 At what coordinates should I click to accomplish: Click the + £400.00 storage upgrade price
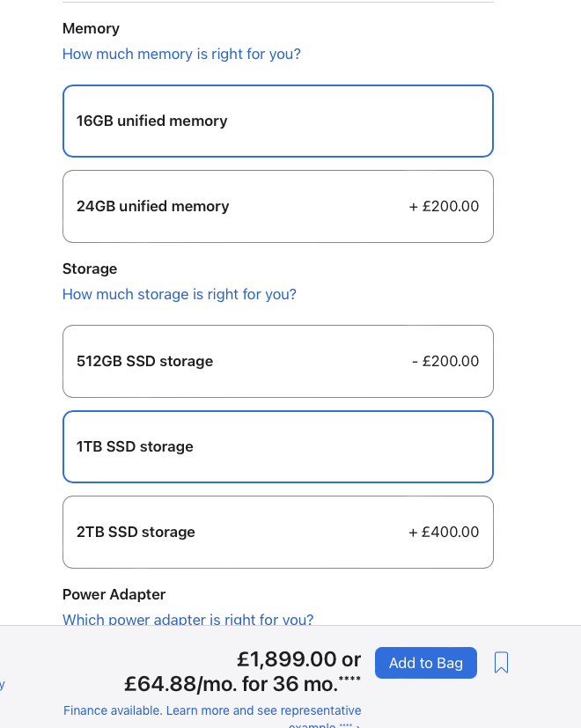click(x=444, y=533)
